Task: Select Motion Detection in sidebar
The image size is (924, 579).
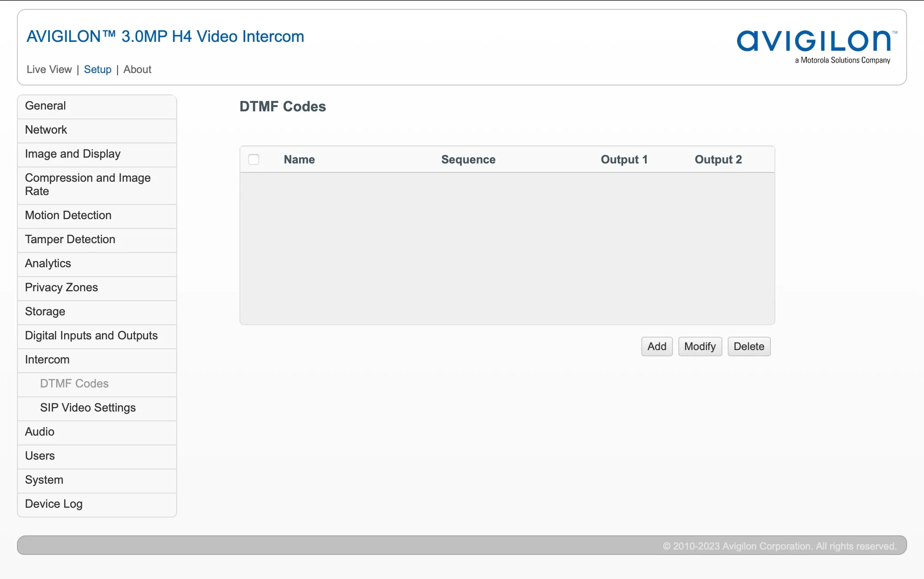Action: 97,216
